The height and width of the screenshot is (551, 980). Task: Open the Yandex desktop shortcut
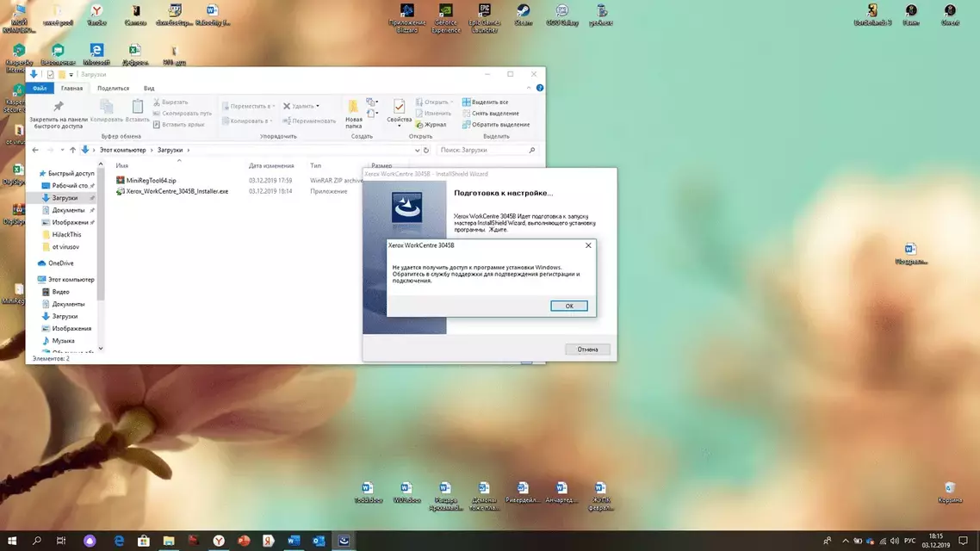point(96,15)
